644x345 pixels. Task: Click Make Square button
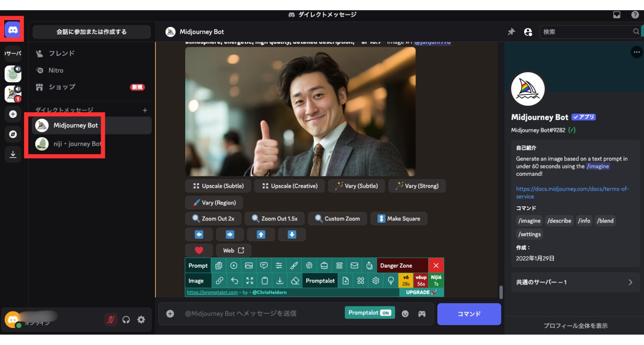399,219
